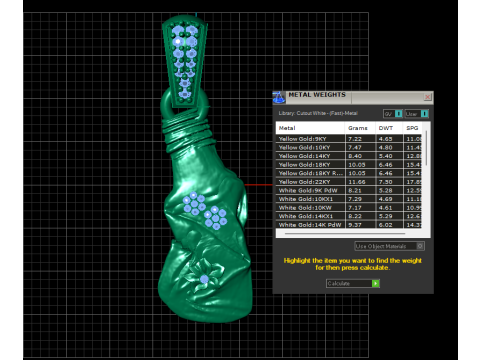480x360 pixels.
Task: Click the 11.66 grams value
Action: pos(356,182)
